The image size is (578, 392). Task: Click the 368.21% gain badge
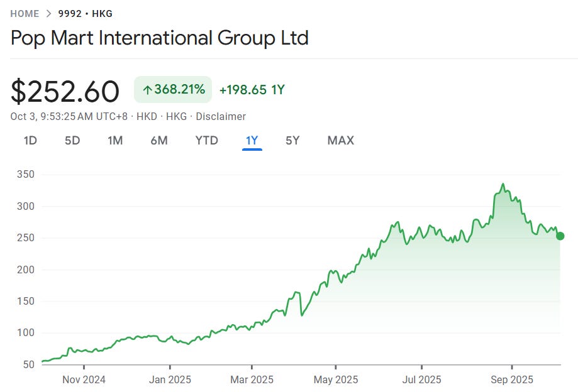(173, 89)
